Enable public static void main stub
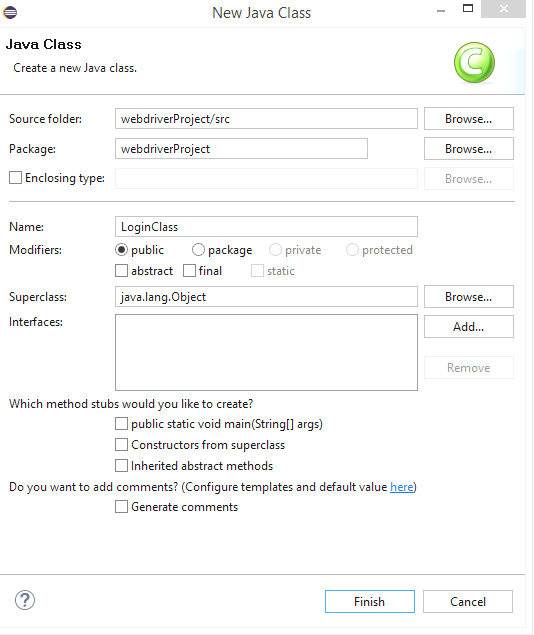 tap(121, 424)
